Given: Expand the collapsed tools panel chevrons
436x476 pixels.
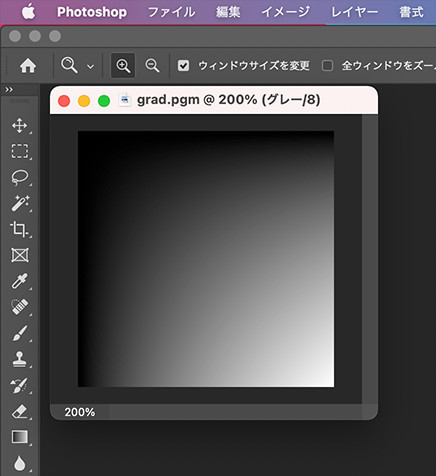Looking at the screenshot, I should [x=9, y=89].
